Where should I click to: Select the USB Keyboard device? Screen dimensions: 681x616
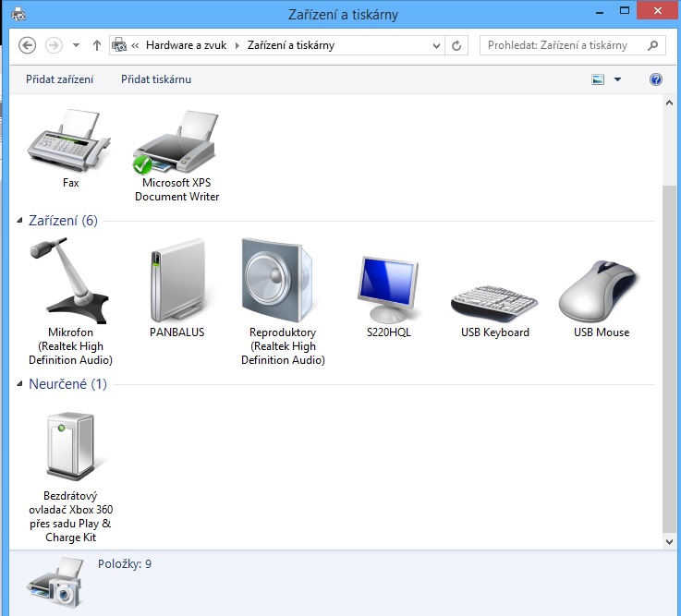(494, 296)
